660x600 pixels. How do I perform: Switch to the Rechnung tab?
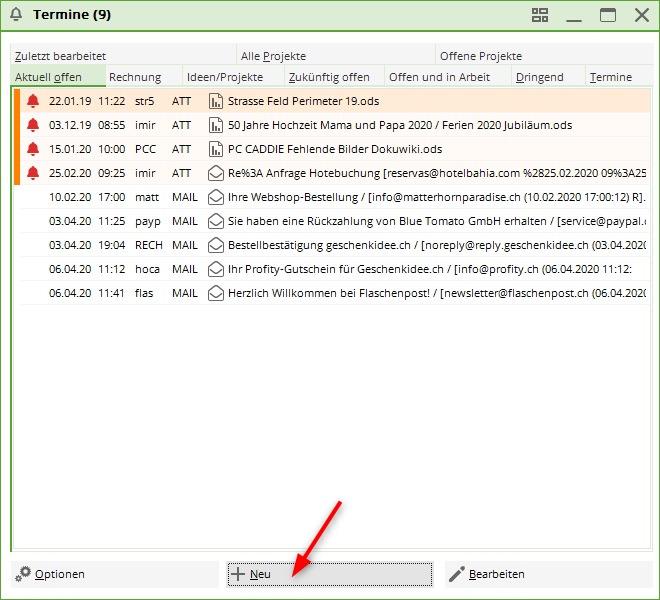click(135, 77)
